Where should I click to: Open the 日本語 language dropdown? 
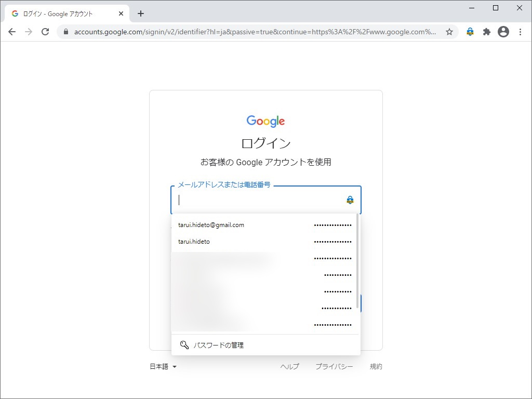click(164, 366)
